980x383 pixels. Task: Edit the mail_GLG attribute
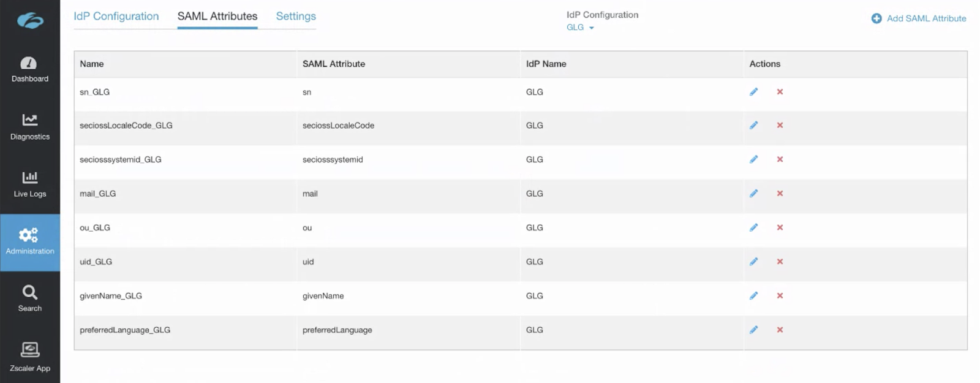tap(753, 194)
